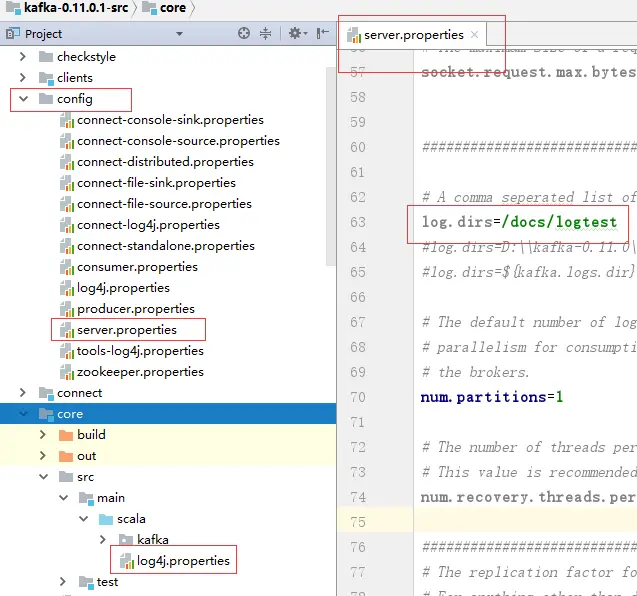
Task: Click the log.dirs=/docs/logtest line
Action: click(519, 222)
